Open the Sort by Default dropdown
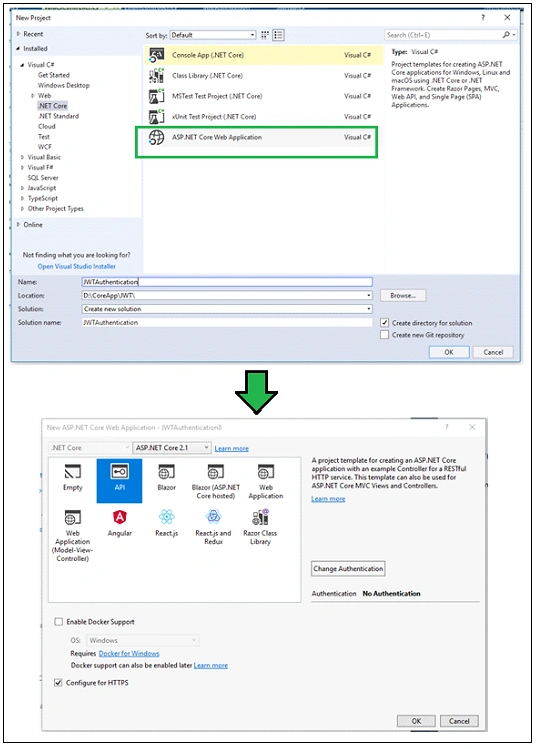Viewport: 536px width, 749px height. pos(213,35)
